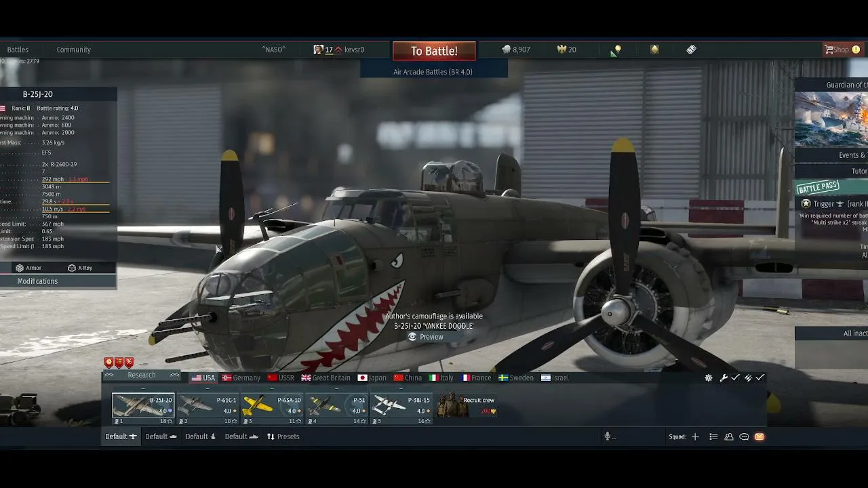868x488 pixels.
Task: Select the USSR nation tab
Action: (x=281, y=378)
